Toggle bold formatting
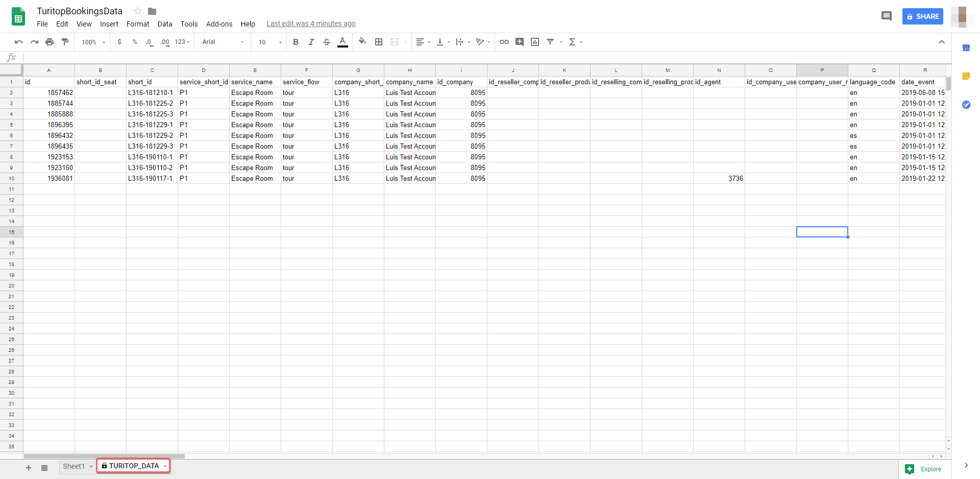Screen dimensions: 980x479 tap(296, 42)
